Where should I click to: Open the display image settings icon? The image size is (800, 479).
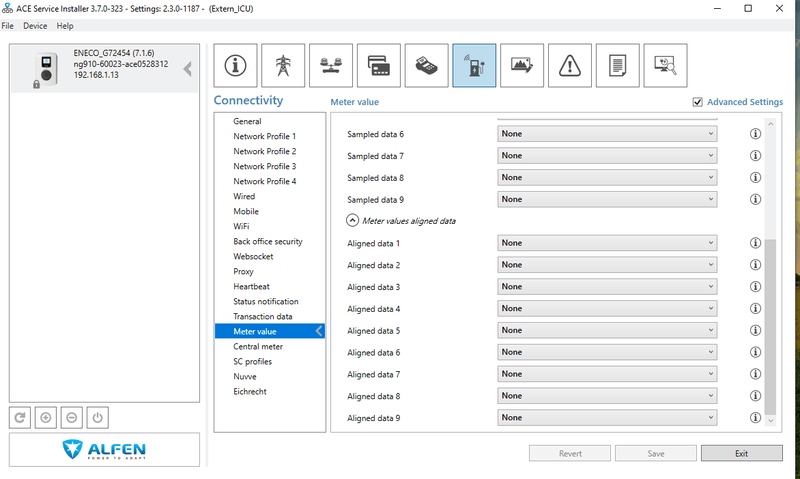tap(522, 65)
